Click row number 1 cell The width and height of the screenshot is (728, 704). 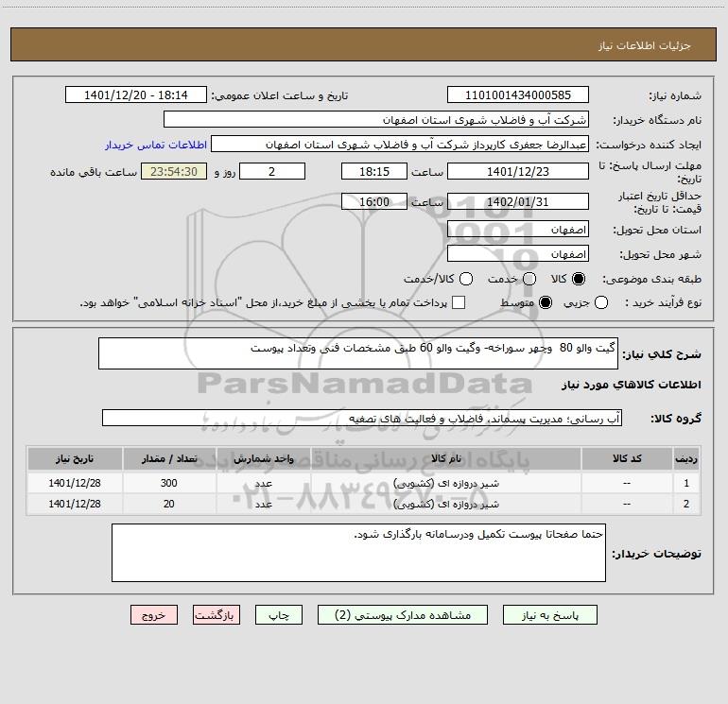pos(686,483)
